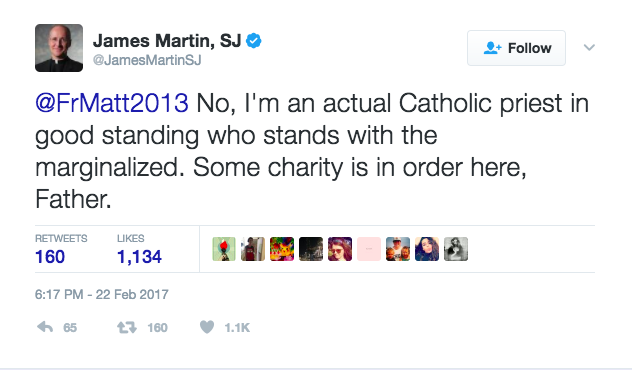Open the colorful pixel-art liker avatar
Screen dimensions: 632x370
[282, 249]
